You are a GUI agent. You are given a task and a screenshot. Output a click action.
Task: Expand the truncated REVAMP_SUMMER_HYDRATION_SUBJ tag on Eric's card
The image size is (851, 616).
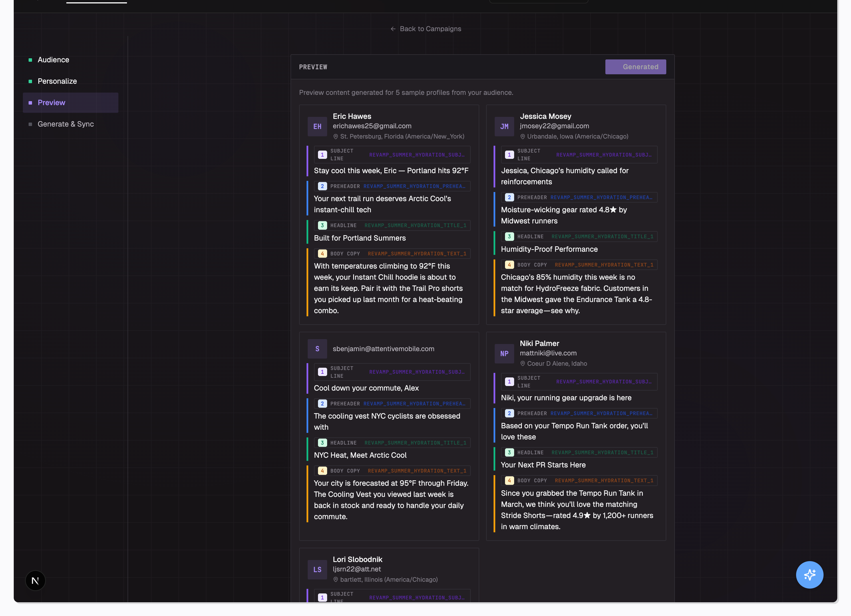click(x=417, y=155)
